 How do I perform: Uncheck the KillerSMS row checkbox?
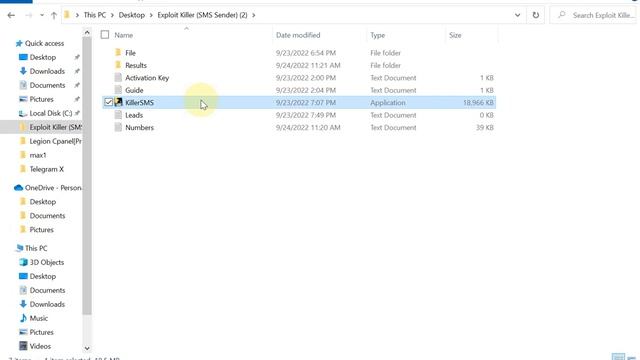tap(108, 102)
